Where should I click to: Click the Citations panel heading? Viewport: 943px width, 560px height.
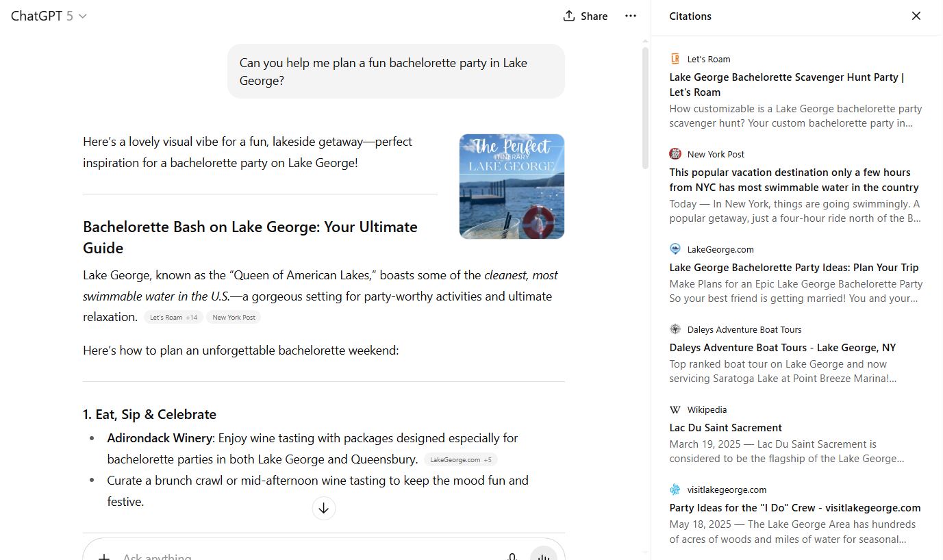(690, 16)
